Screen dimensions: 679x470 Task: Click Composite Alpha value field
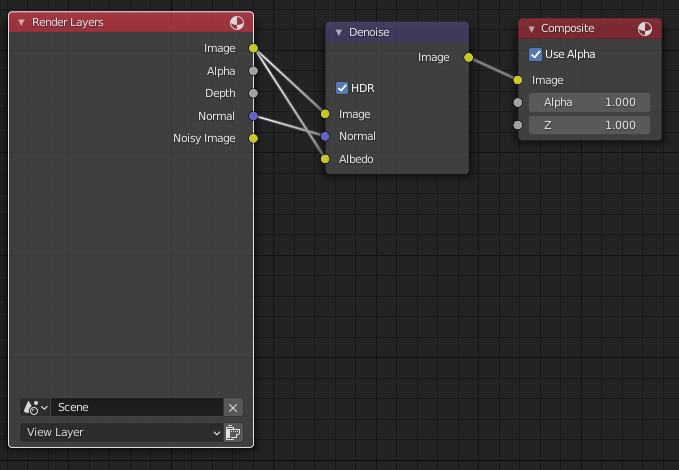(x=589, y=102)
